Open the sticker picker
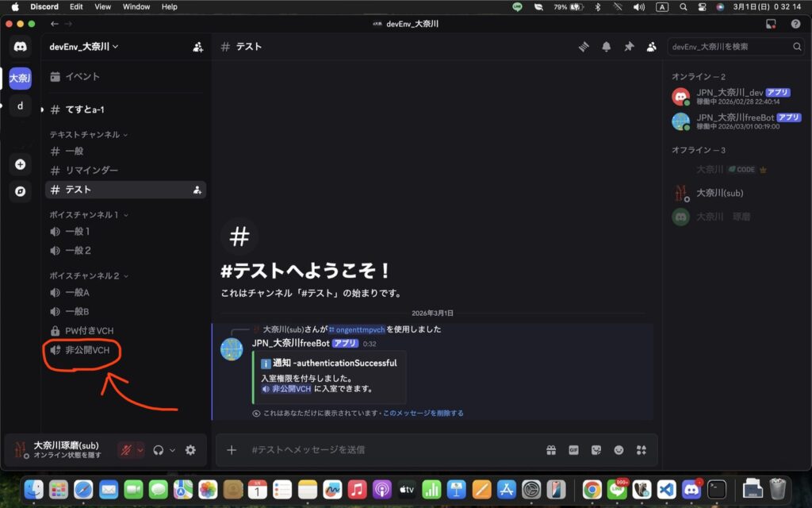 click(596, 450)
